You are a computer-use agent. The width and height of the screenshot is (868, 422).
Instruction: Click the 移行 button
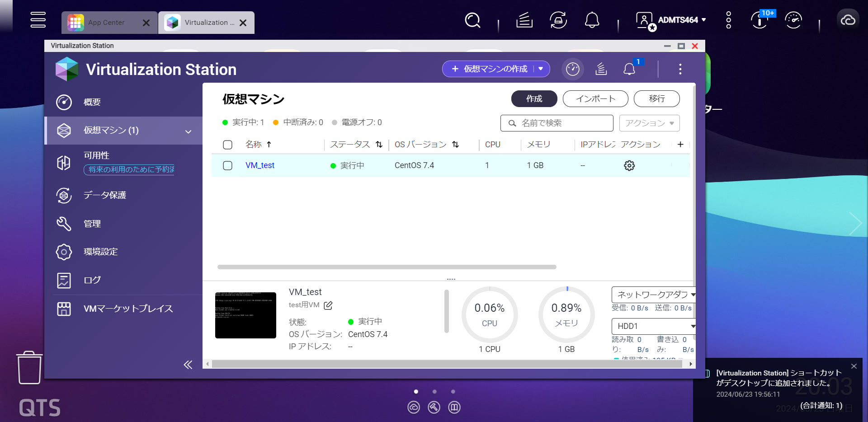[x=656, y=98]
